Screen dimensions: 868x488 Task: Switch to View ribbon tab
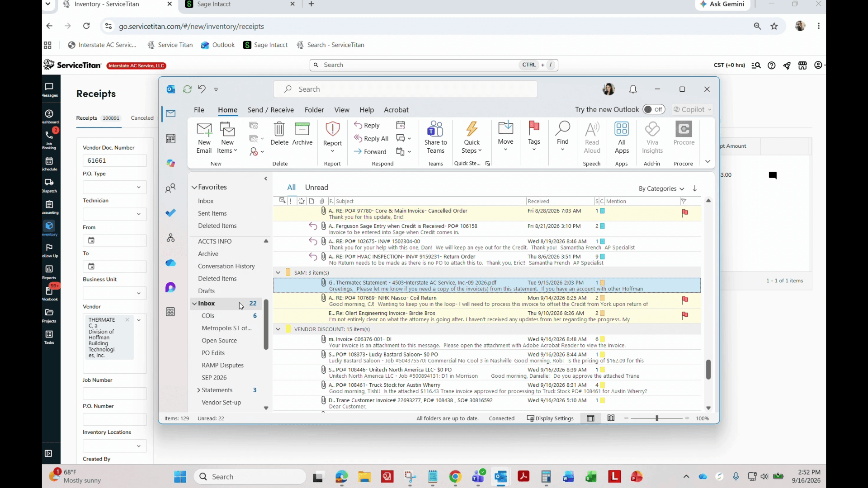341,110
